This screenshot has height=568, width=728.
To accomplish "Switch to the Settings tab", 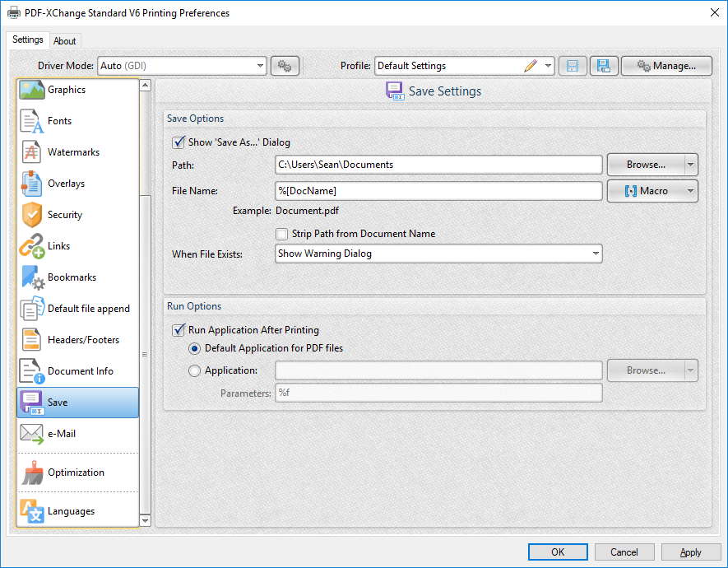I will coord(28,40).
